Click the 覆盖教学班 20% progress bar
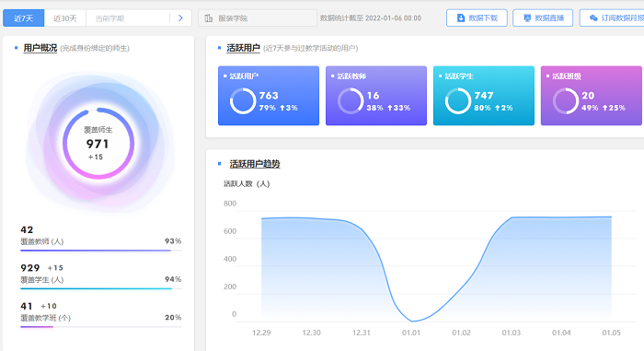This screenshot has height=351, width=644. (101, 327)
